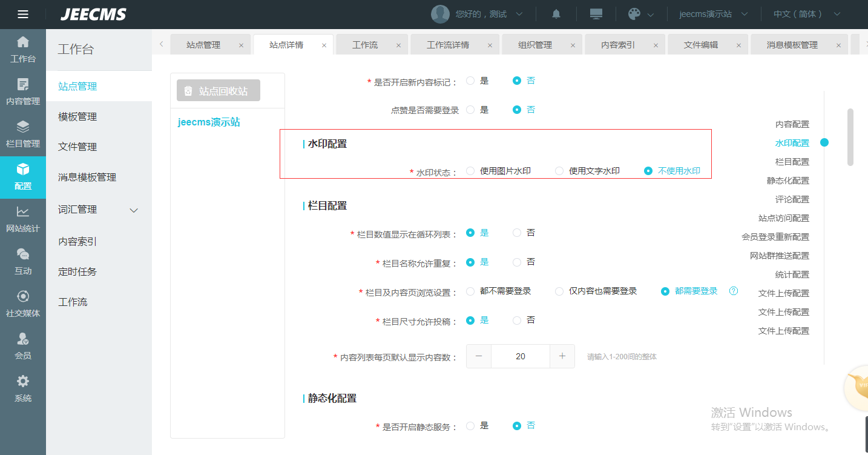Switch to the 工作流详情 tab
868x455 pixels.
click(x=447, y=45)
